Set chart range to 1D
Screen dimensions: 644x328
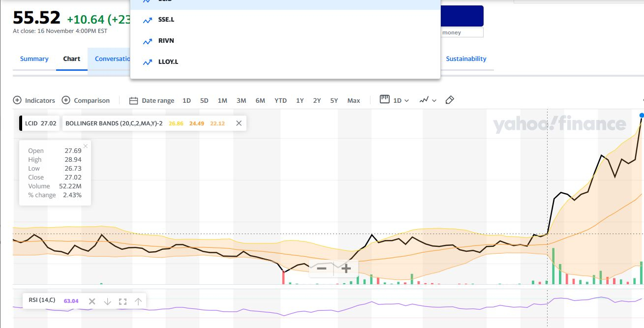pyautogui.click(x=186, y=100)
